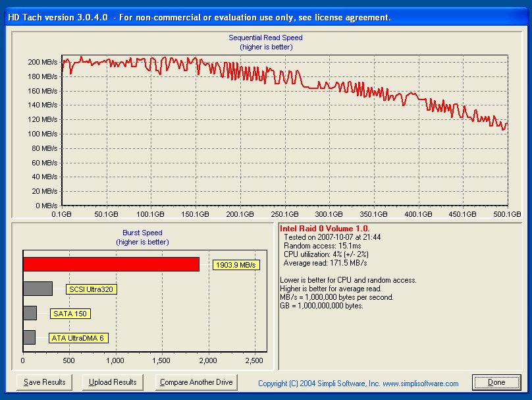Click the red burst speed bar

(x=111, y=264)
